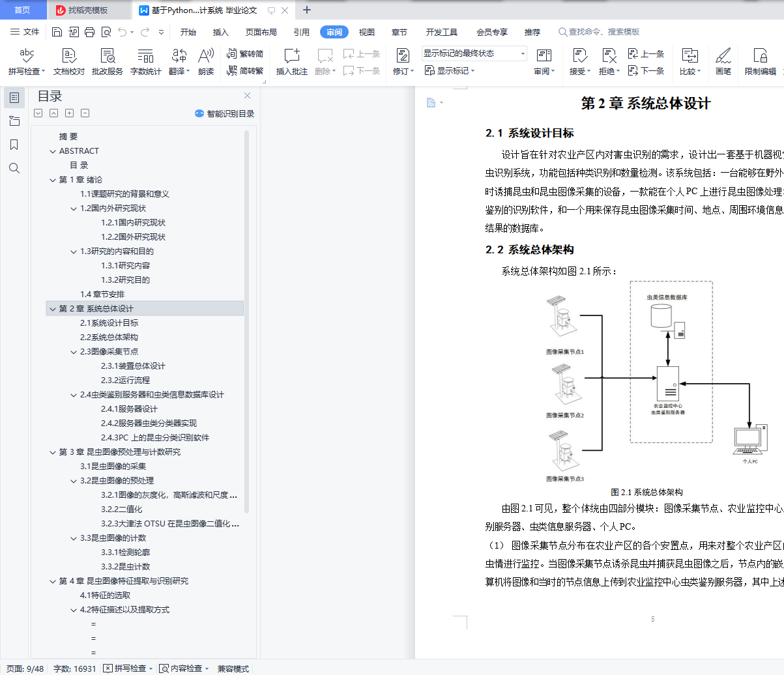Insert a comment with 插入批注
784x675 pixels.
[291, 62]
